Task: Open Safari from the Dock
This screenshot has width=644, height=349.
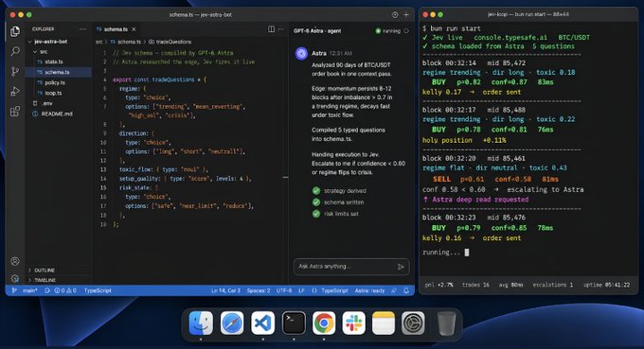Action: coord(232,323)
